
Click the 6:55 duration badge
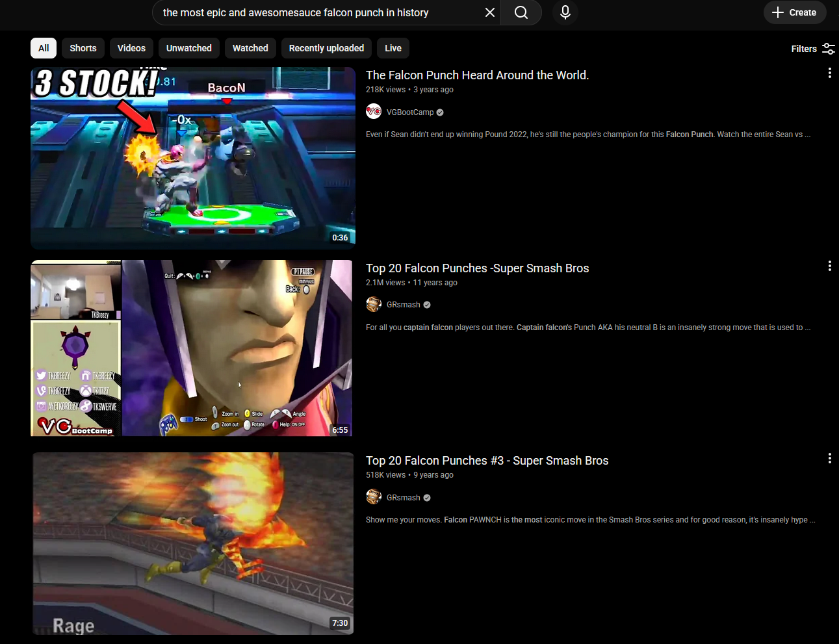pyautogui.click(x=340, y=430)
